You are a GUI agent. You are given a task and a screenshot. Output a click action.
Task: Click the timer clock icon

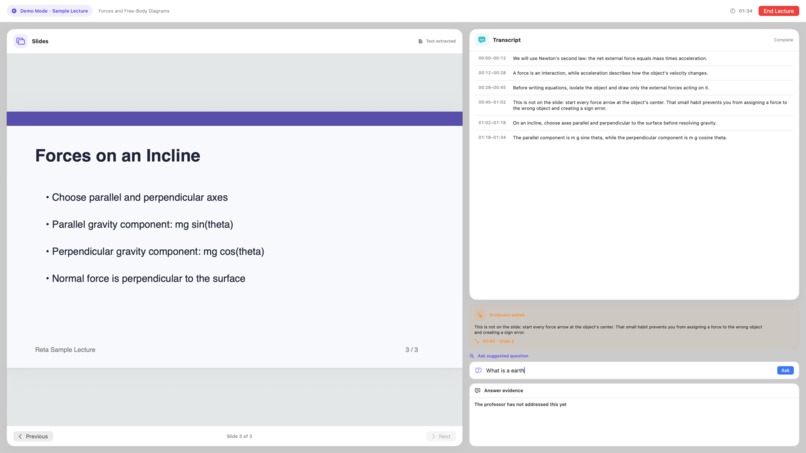click(732, 11)
